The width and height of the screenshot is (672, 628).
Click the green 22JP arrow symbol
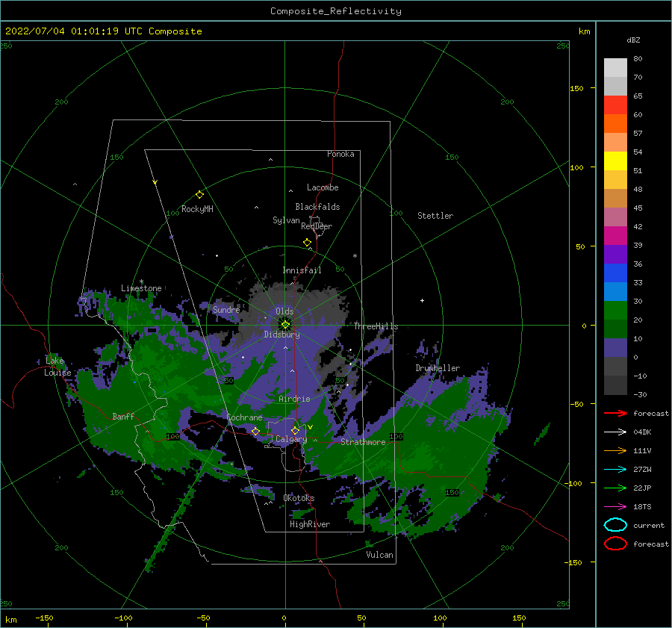615,488
